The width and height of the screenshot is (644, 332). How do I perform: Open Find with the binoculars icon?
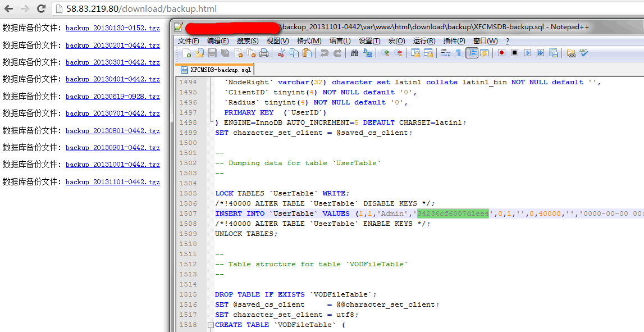(x=354, y=53)
